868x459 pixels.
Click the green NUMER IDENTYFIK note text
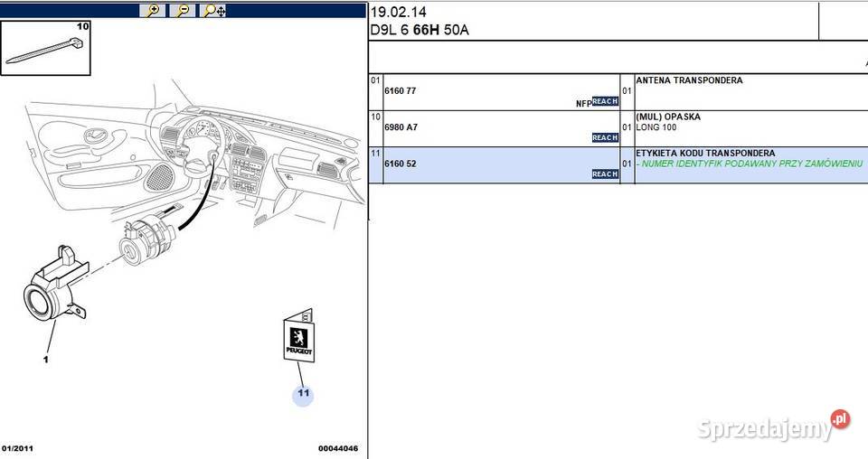(750, 164)
